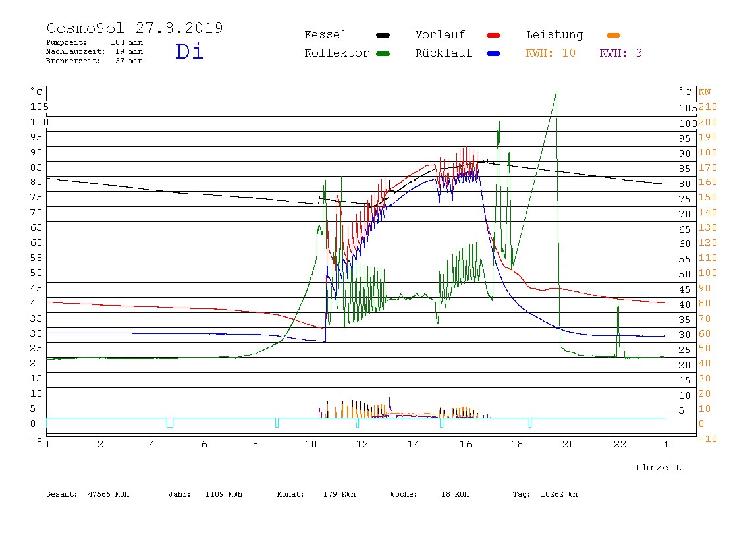This screenshot has height=535, width=756.
Task: Click the hour 22 time-axis label
Action: [x=620, y=444]
